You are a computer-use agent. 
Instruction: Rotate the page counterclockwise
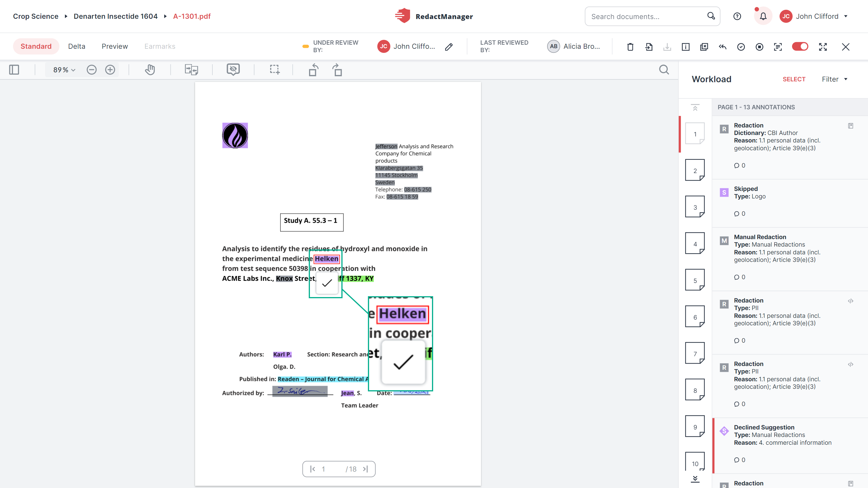point(313,70)
